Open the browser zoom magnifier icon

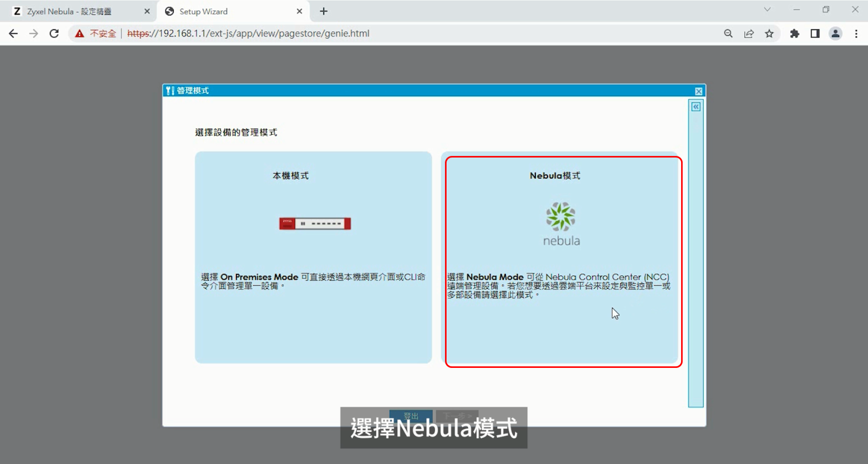728,33
